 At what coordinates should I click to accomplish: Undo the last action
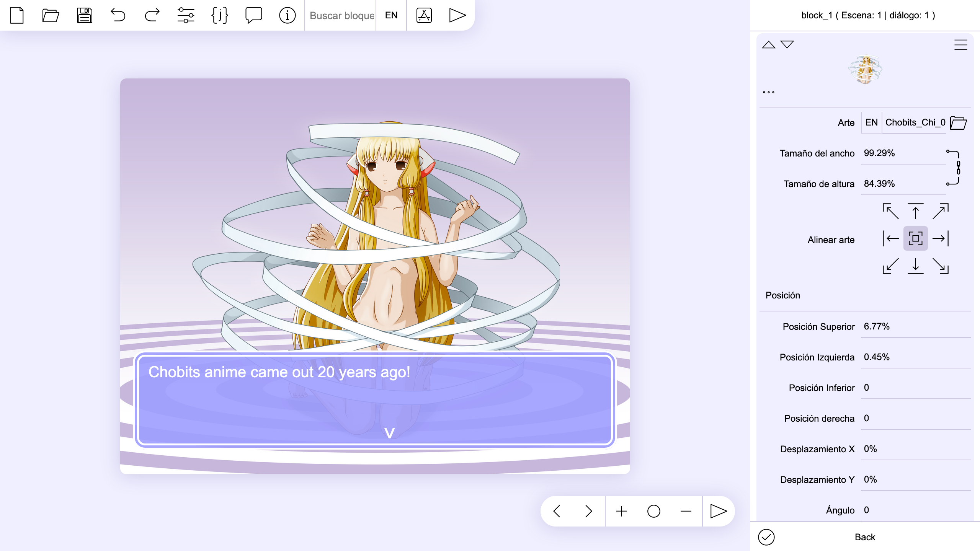point(118,15)
